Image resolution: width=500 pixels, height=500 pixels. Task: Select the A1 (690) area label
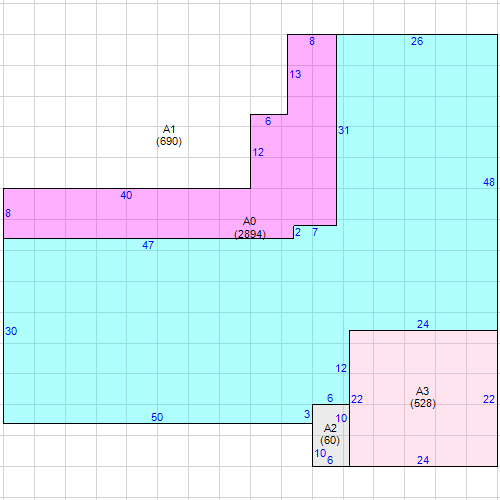169,135
